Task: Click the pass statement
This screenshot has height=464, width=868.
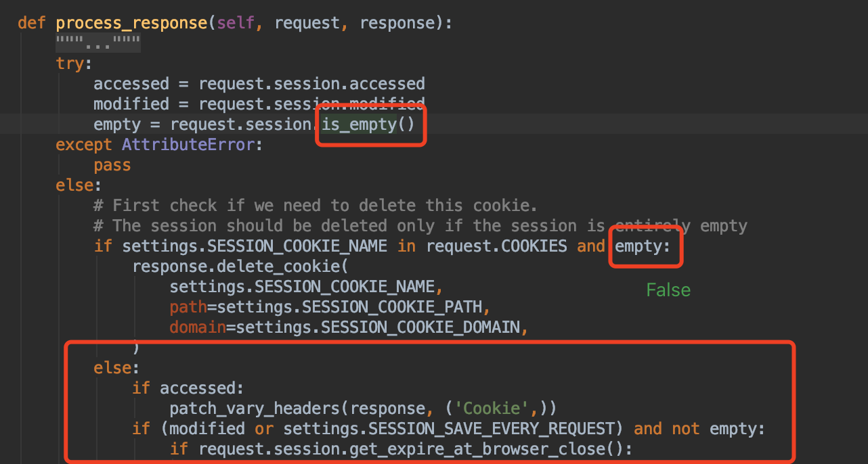Action: click(x=112, y=165)
